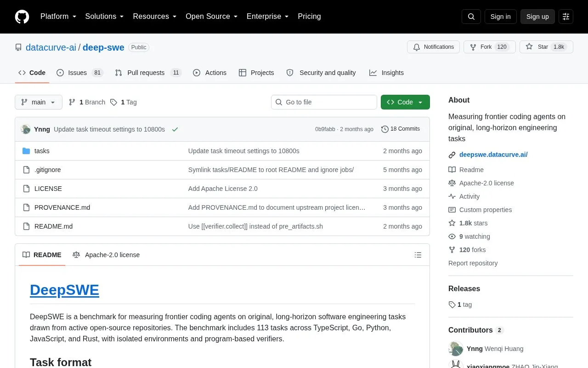View the commit status green checkmark

[x=175, y=129]
